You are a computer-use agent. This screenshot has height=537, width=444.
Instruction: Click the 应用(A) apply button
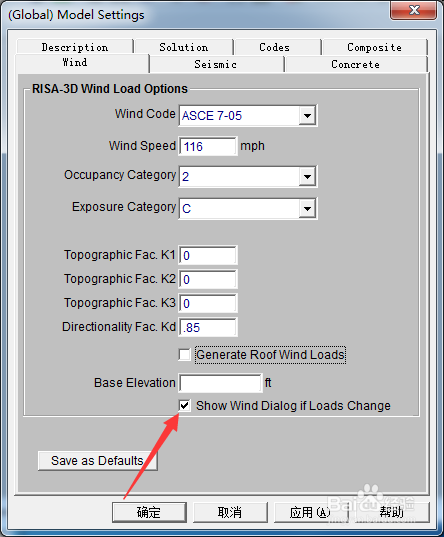click(x=311, y=512)
